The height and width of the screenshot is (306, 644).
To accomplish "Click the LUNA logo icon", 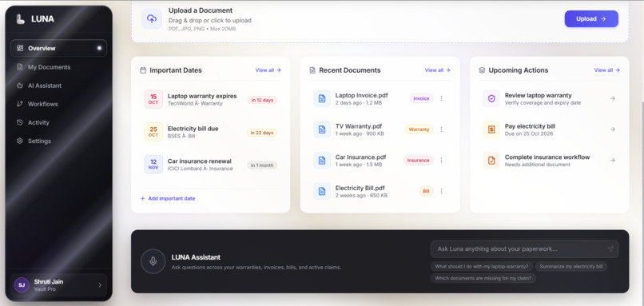I will (x=20, y=19).
